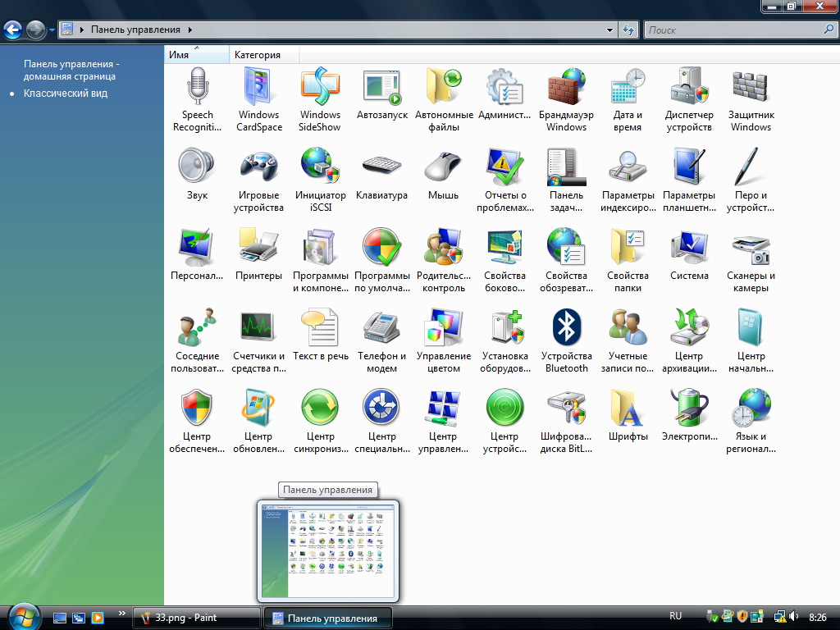Open Администрирование gear icon
Screen dimensions: 840x630
point(504,87)
